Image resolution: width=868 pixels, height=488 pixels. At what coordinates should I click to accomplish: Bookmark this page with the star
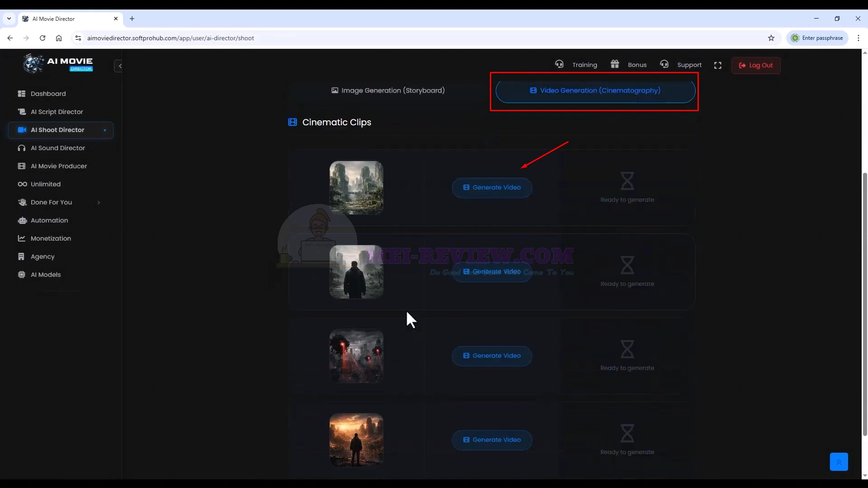coord(771,38)
